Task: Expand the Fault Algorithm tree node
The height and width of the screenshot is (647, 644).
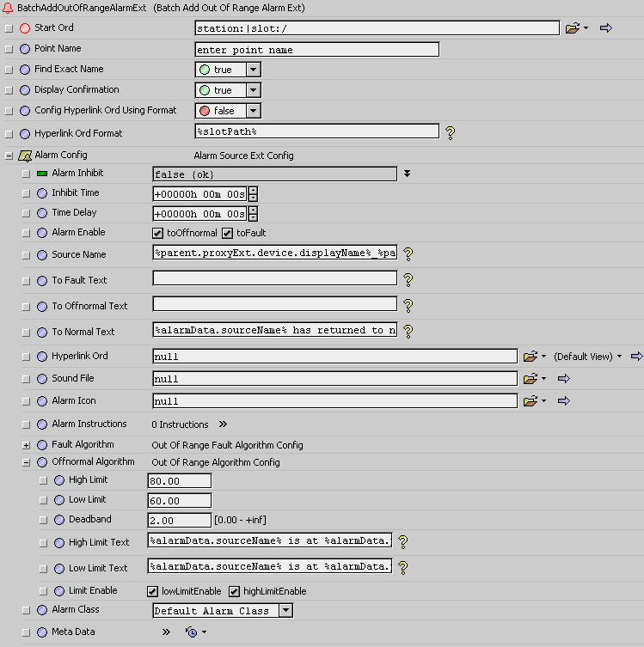Action: (x=26, y=445)
